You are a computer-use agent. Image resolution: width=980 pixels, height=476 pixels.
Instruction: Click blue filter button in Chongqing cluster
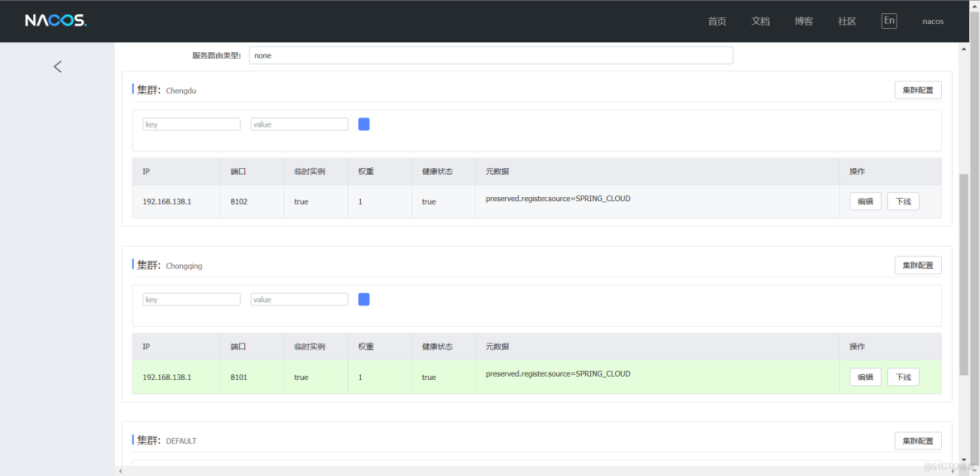coord(363,299)
